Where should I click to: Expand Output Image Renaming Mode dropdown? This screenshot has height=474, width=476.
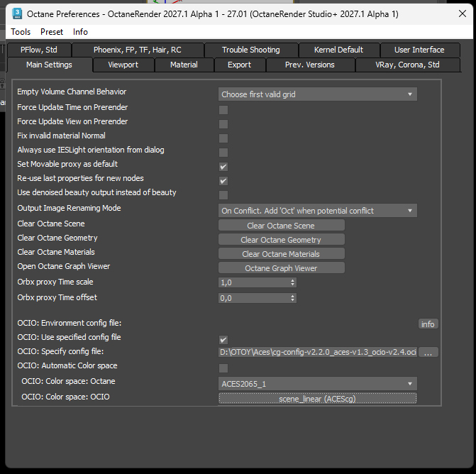[318, 211]
